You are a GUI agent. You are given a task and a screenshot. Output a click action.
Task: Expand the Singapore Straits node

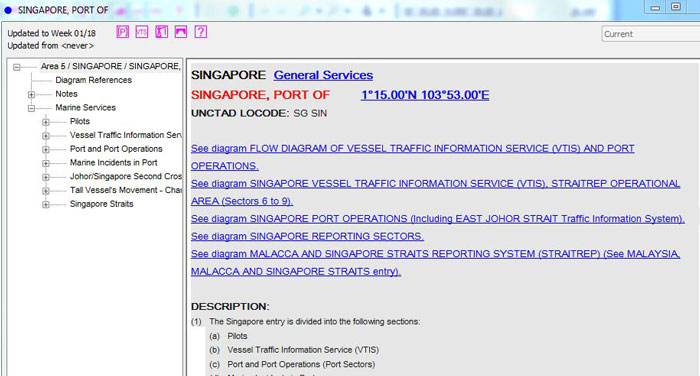pyautogui.click(x=46, y=205)
